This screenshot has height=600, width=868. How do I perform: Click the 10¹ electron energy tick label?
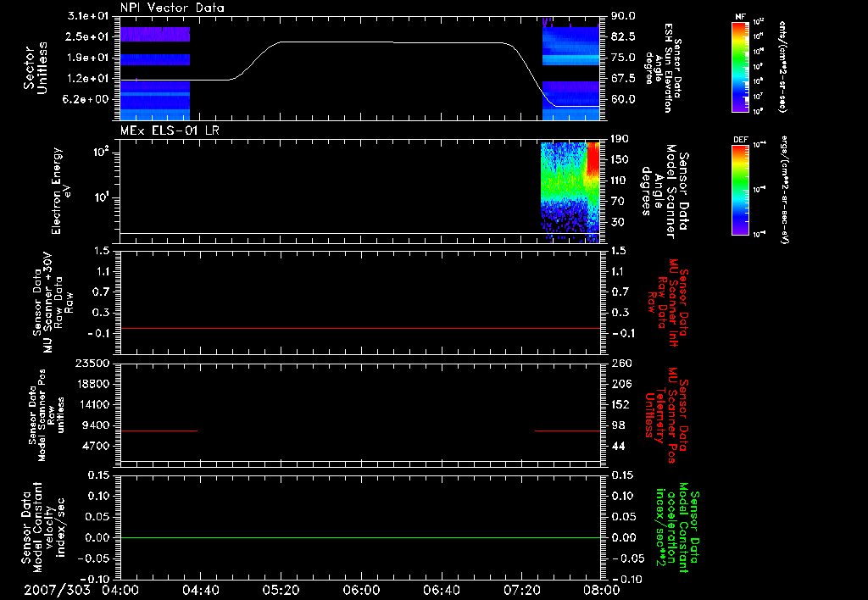pos(100,197)
